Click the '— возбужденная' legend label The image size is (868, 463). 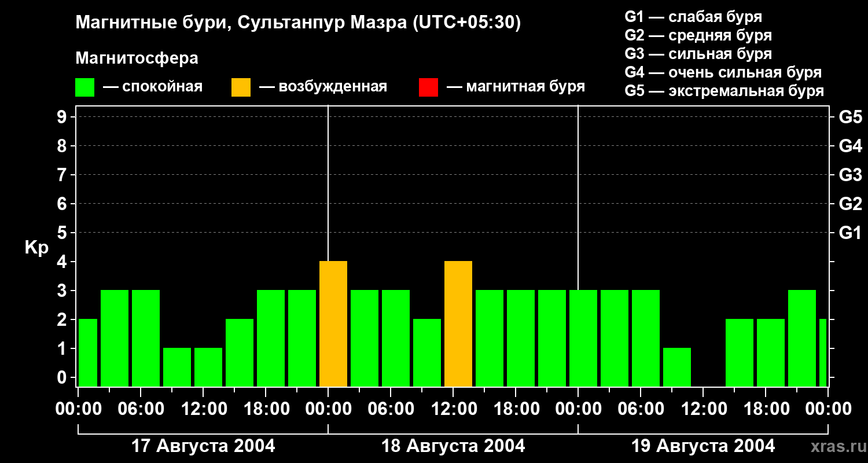[323, 87]
